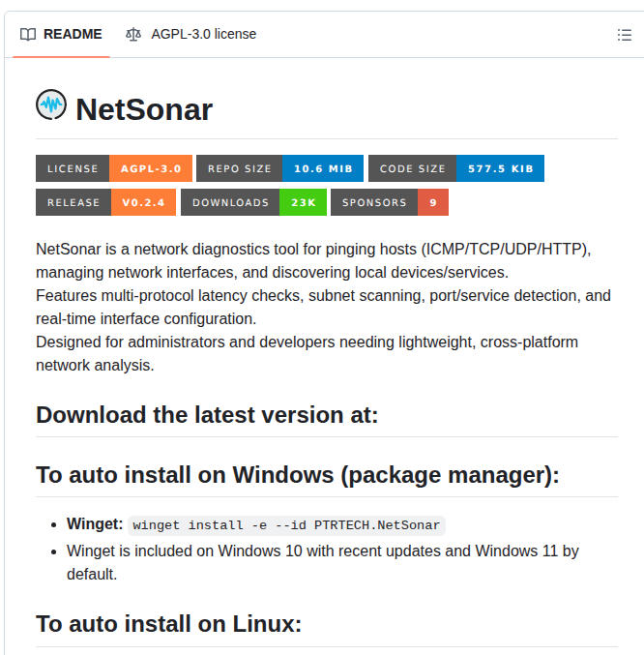
Task: Click the 'To auto install on Windows' heading
Action: click(x=298, y=475)
